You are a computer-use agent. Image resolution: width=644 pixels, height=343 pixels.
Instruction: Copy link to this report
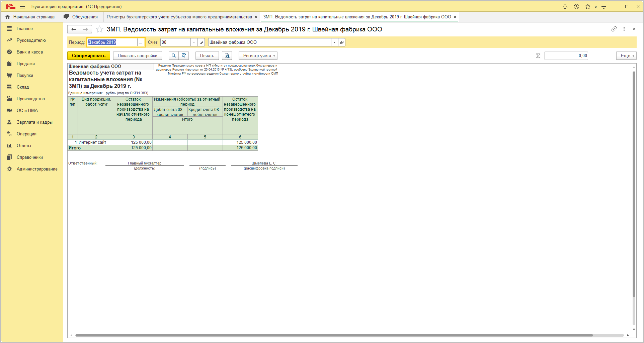click(614, 29)
